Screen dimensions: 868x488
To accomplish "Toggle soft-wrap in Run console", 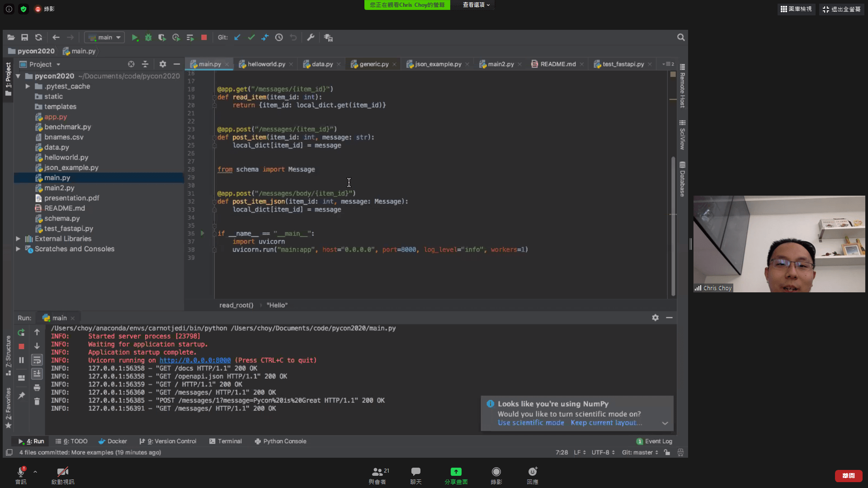I will (37, 360).
